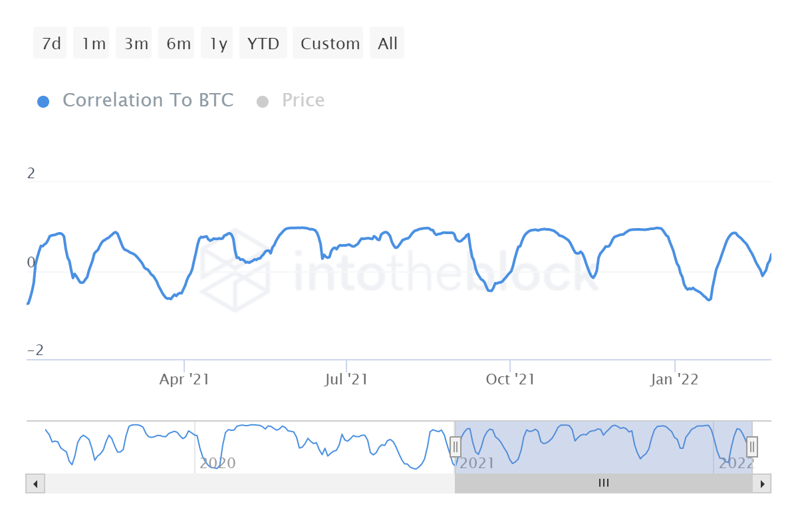Screen dimensions: 798x532
Task: Click the 2020 area in navigator
Action: [217, 463]
